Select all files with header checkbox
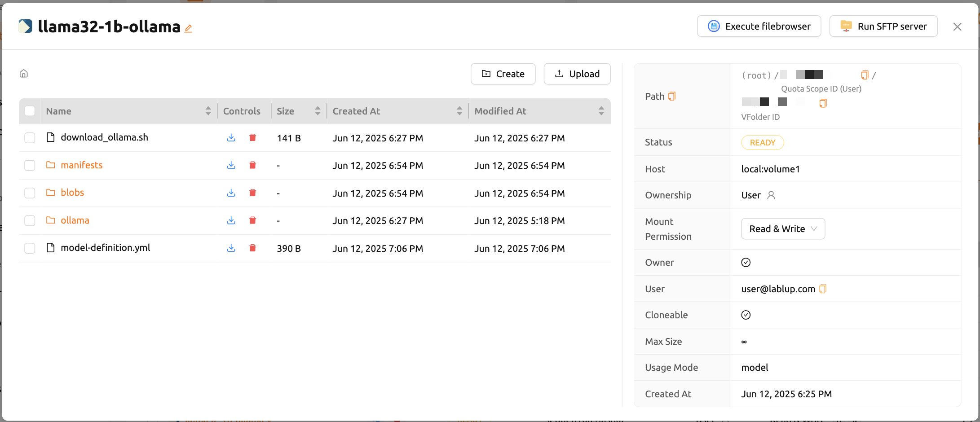The height and width of the screenshot is (422, 980). [30, 111]
